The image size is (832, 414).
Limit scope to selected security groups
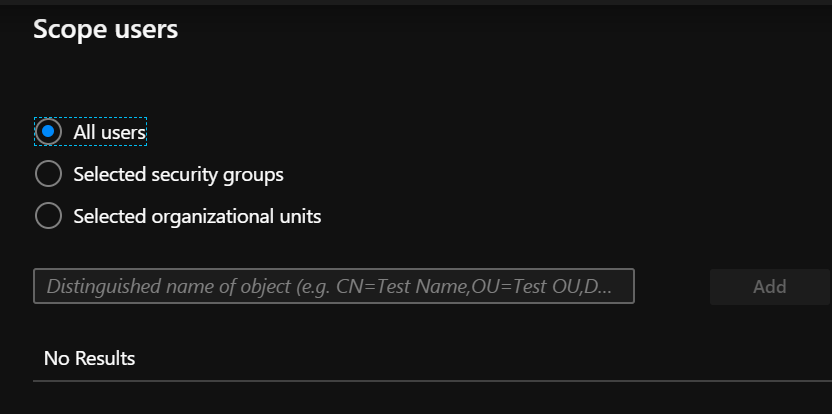[48, 174]
